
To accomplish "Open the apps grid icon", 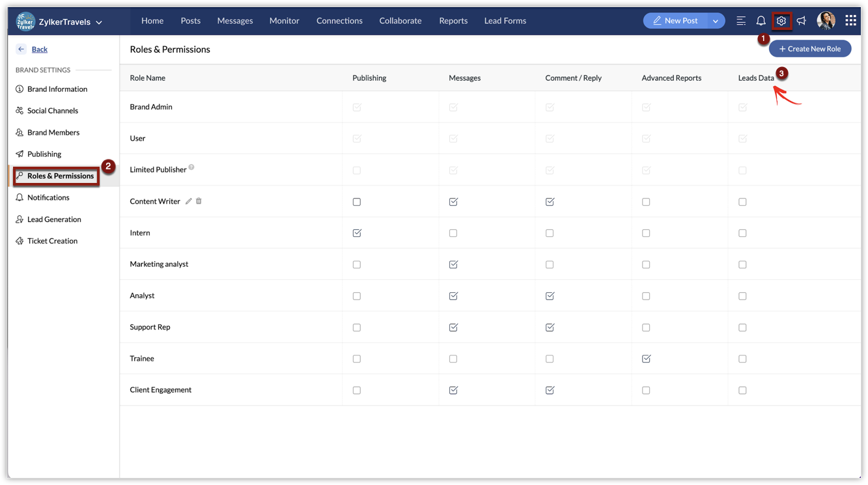I will click(850, 21).
